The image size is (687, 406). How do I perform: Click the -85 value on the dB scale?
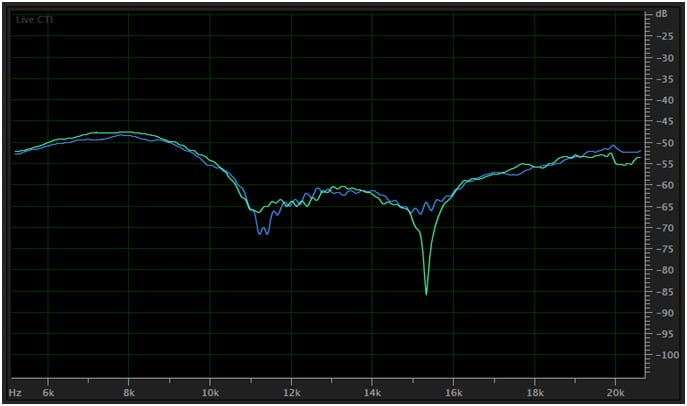click(x=661, y=291)
